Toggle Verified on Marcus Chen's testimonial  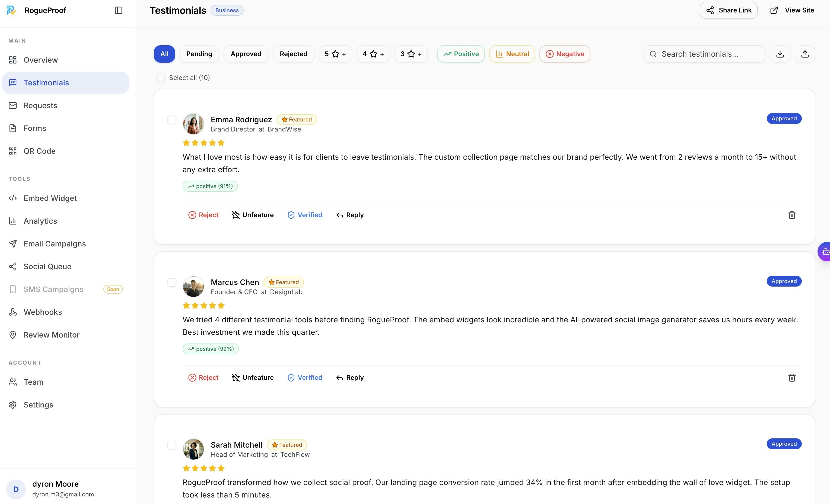point(305,377)
